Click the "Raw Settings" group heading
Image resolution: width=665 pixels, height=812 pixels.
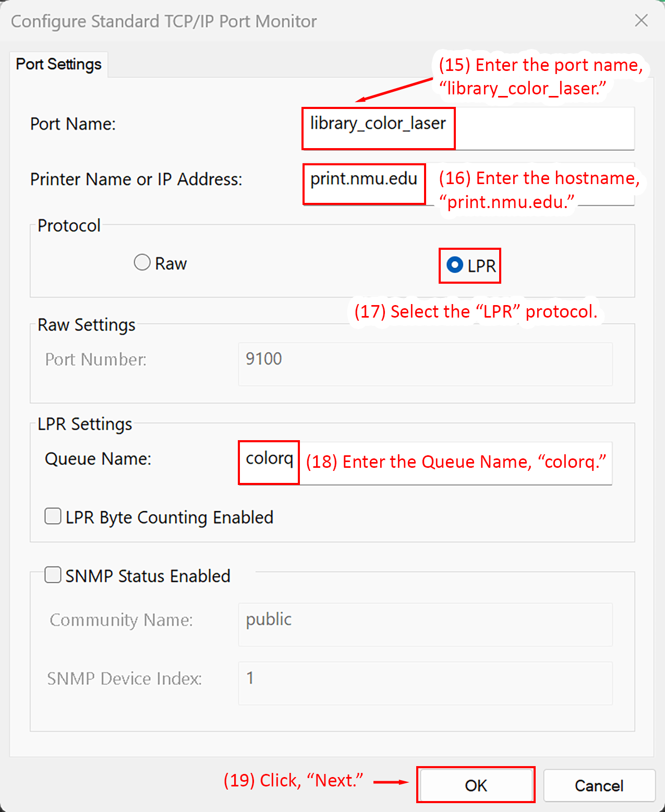(87, 324)
